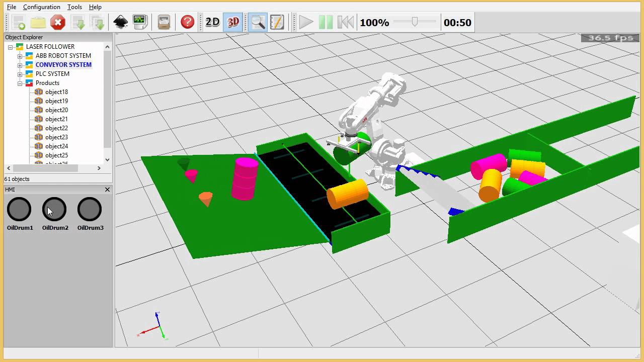This screenshot has height=362, width=644.
Task: Select ABB ROBOT SYSTEM in the tree
Action: 63,56
